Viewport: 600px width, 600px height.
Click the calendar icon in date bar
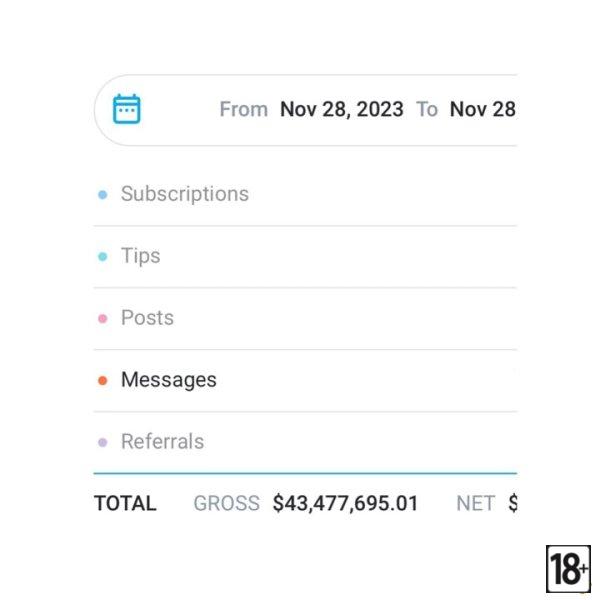pos(127,109)
